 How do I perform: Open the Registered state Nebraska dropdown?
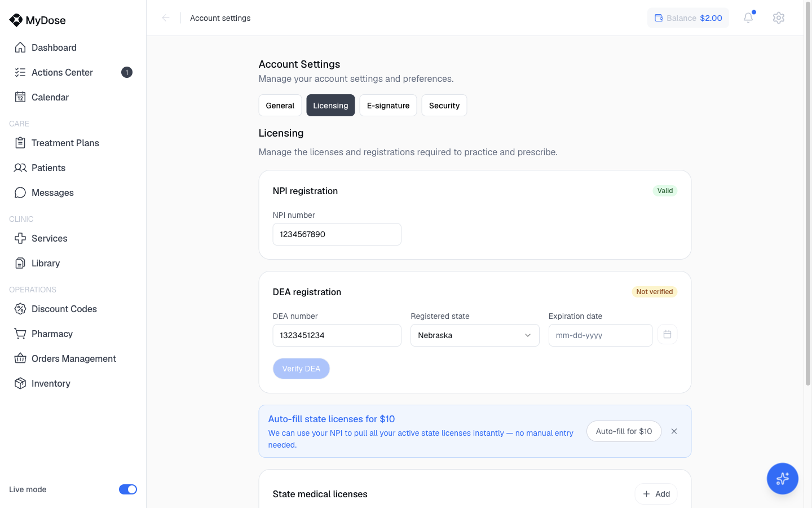(x=475, y=335)
